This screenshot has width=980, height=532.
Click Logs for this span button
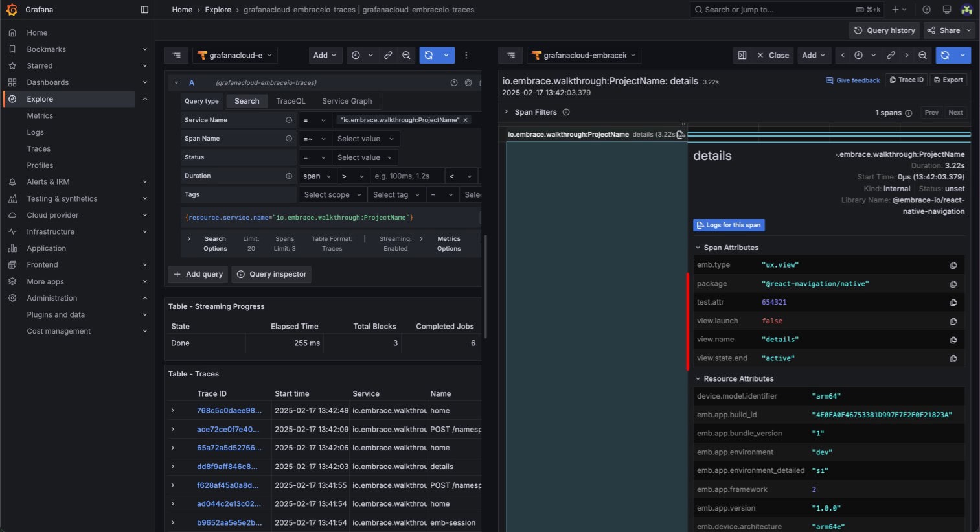729,225
